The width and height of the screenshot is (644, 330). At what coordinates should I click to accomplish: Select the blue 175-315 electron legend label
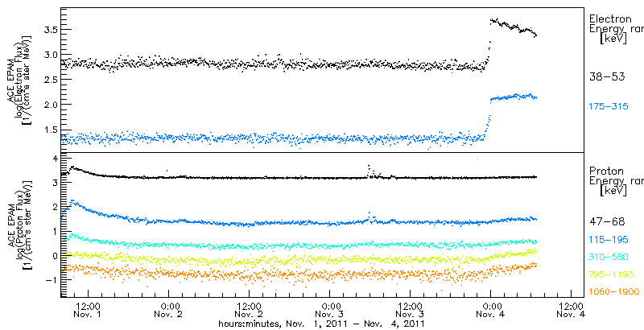[609, 107]
